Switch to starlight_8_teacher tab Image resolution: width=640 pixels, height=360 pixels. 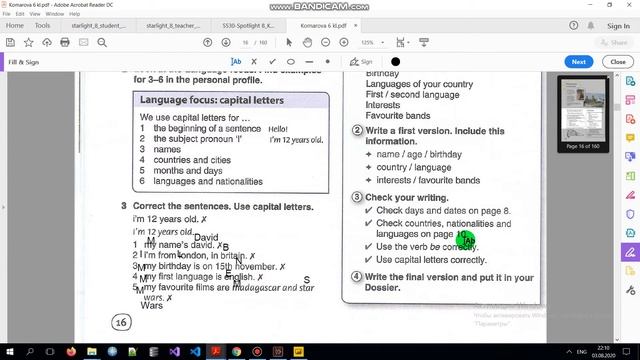(173, 26)
